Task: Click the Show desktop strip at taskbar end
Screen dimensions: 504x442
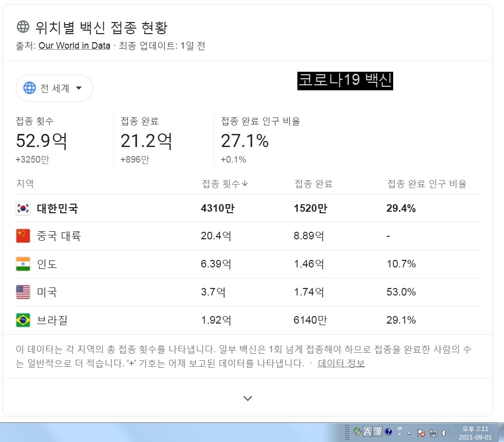Action: (501, 432)
